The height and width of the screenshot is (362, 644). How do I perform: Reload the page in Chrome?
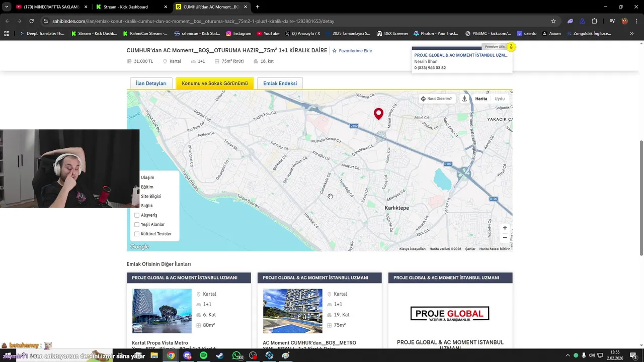[31, 21]
